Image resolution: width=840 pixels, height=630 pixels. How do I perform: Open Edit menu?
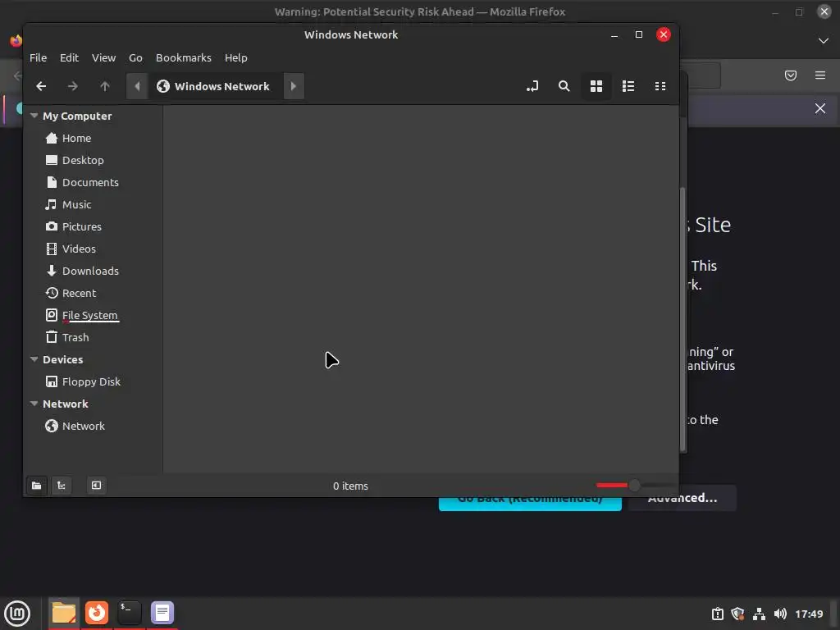[69, 58]
